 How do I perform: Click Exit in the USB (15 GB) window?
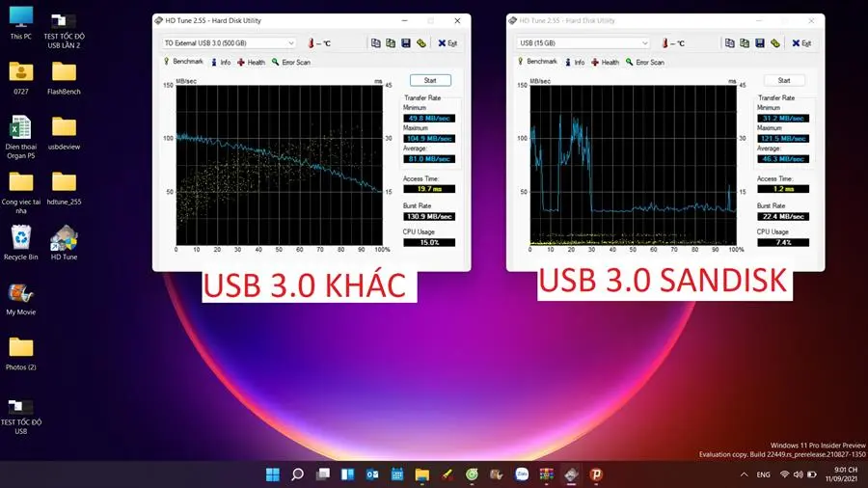pyautogui.click(x=801, y=43)
